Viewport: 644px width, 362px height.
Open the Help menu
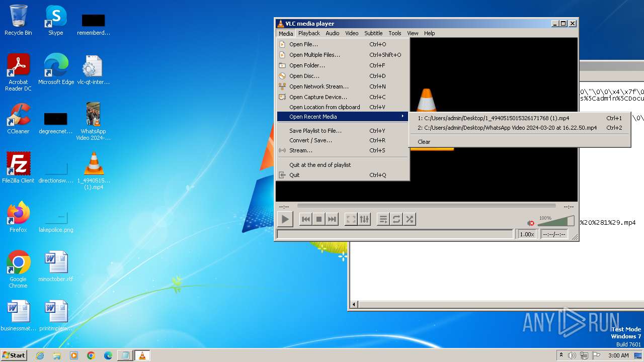click(429, 33)
